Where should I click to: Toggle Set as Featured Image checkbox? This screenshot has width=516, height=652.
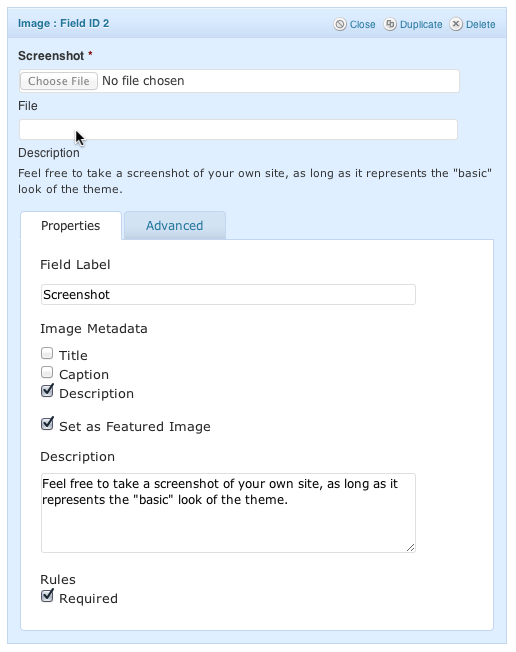coord(47,424)
